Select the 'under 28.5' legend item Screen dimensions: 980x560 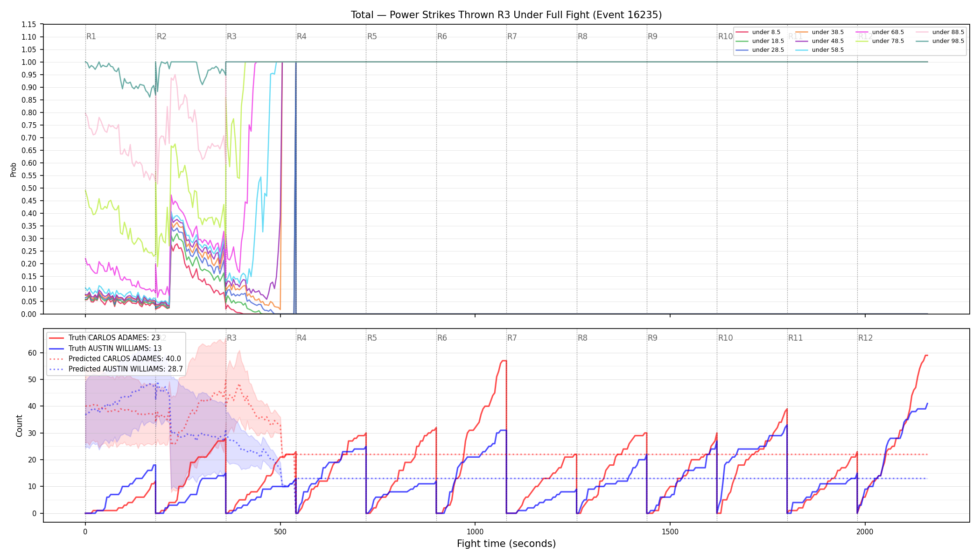tap(760, 50)
